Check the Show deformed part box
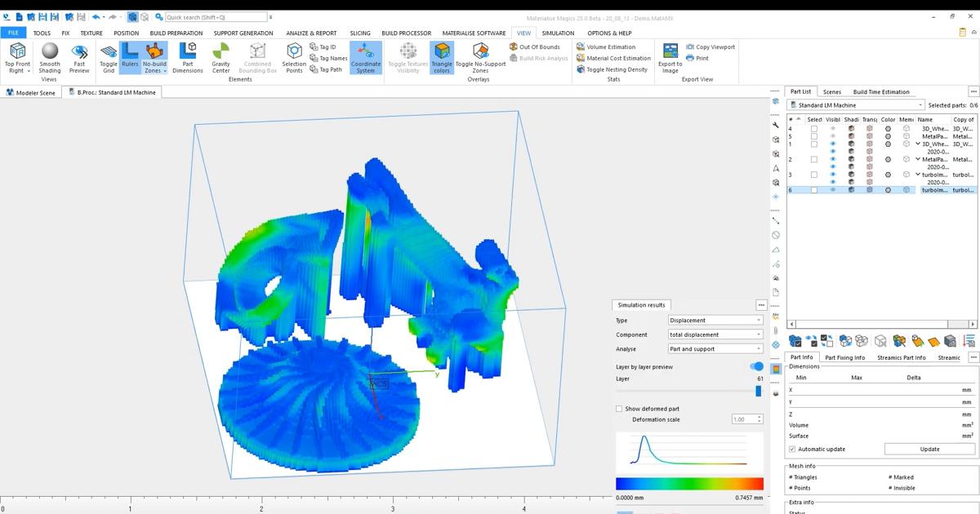980x514 pixels. 619,409
